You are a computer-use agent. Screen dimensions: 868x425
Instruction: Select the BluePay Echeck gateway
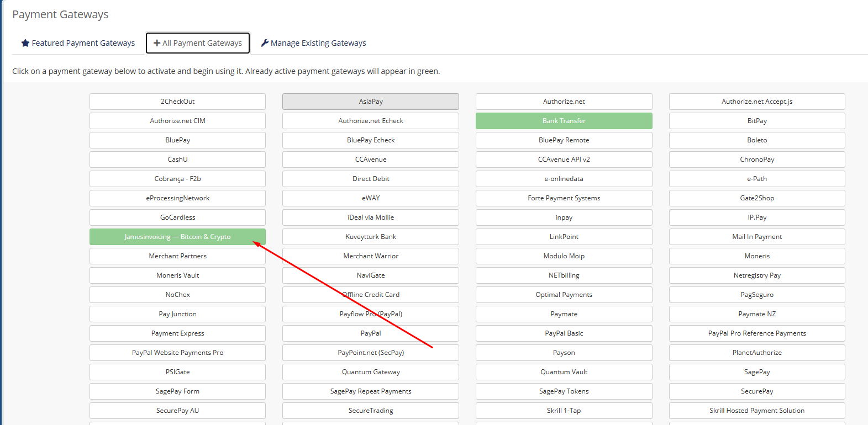click(x=371, y=140)
